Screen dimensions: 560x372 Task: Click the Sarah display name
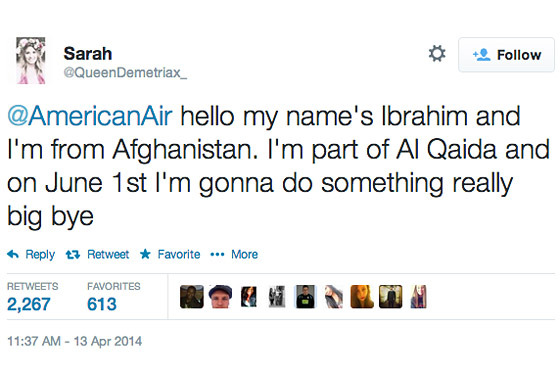(x=88, y=54)
